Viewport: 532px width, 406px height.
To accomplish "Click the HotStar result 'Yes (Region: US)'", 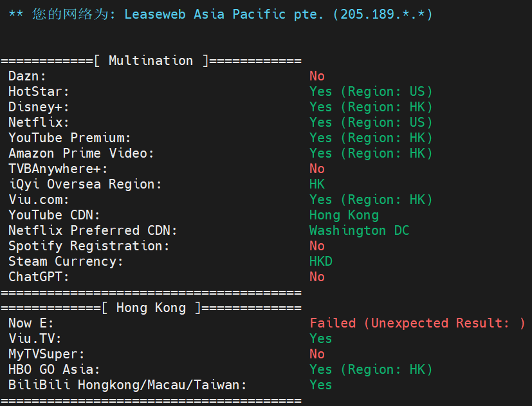I will 371,92.
